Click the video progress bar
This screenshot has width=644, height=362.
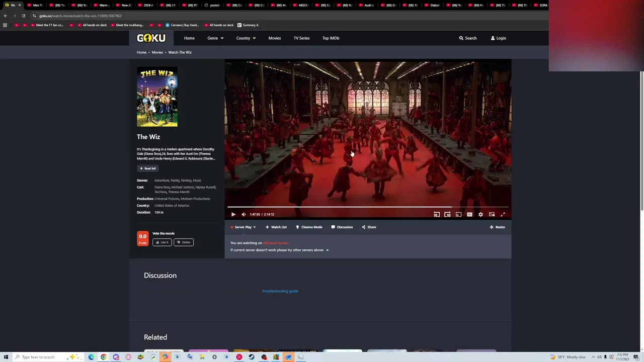coord(368,207)
